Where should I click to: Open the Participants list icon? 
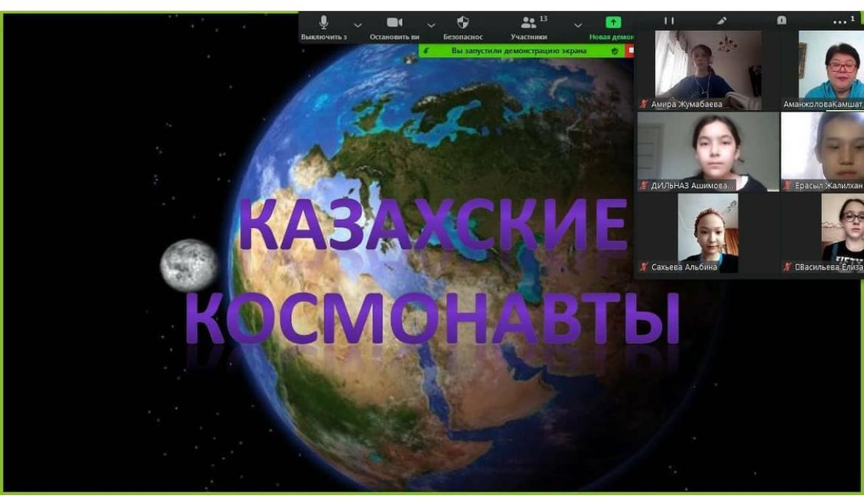click(x=529, y=23)
